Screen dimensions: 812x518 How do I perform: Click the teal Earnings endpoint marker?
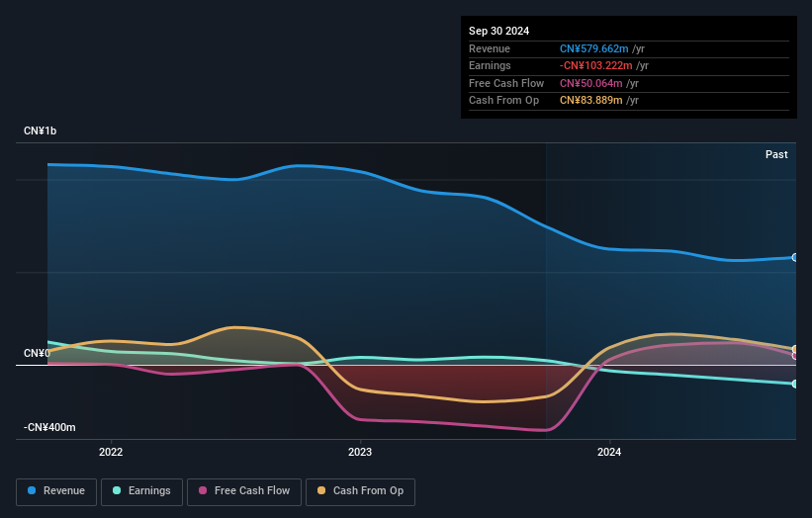coord(794,384)
